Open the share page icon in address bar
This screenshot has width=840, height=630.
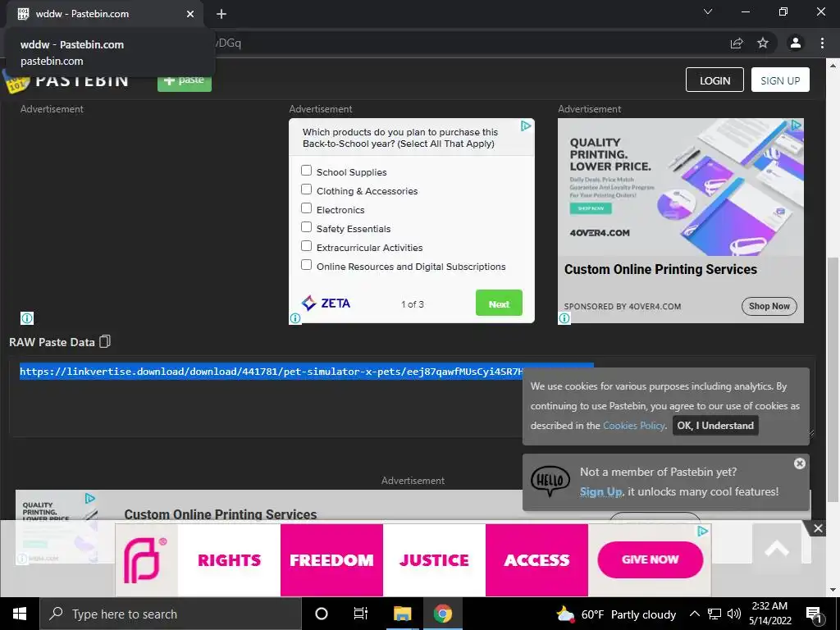[x=737, y=43]
